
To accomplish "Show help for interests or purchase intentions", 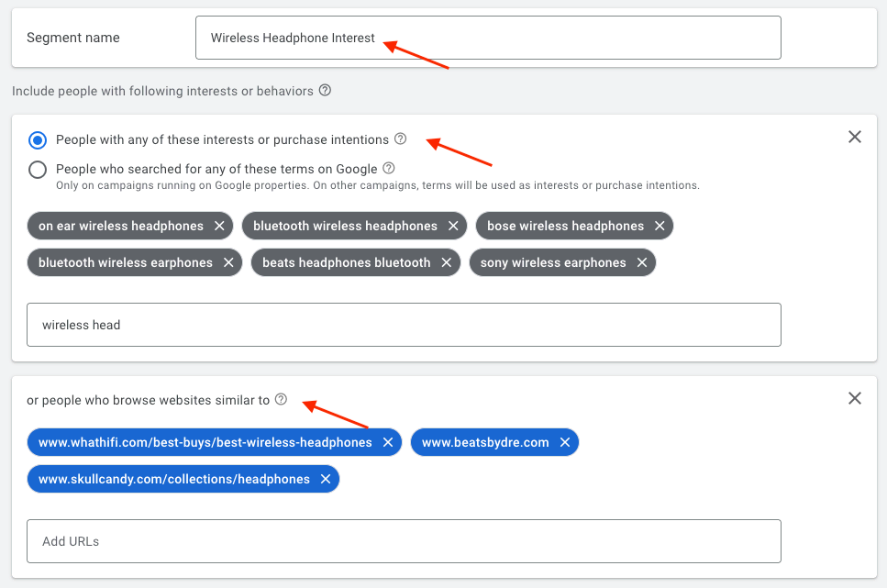I will coord(400,139).
